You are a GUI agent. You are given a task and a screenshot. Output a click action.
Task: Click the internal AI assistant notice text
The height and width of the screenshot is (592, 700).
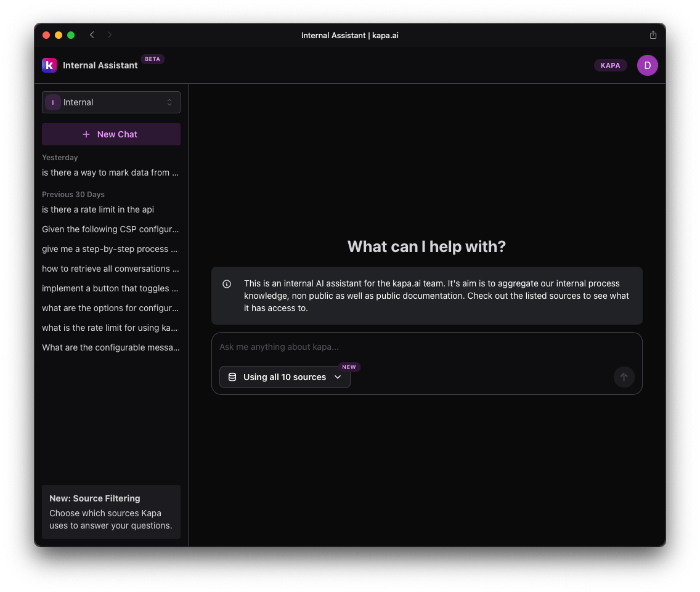(x=436, y=296)
